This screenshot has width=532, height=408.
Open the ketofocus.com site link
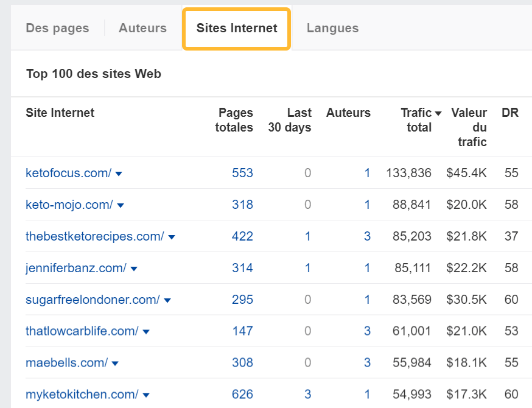coord(68,174)
